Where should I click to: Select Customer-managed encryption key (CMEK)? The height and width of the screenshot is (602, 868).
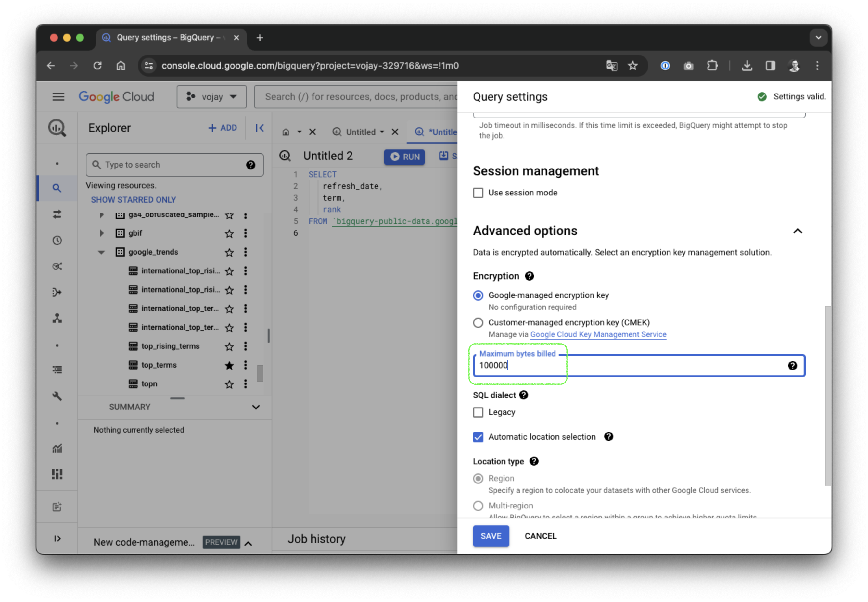[x=478, y=322]
